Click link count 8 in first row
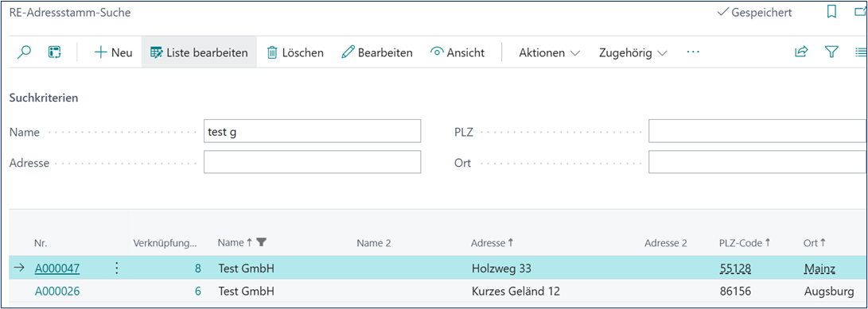Screen dimensions: 868x309 (x=197, y=268)
